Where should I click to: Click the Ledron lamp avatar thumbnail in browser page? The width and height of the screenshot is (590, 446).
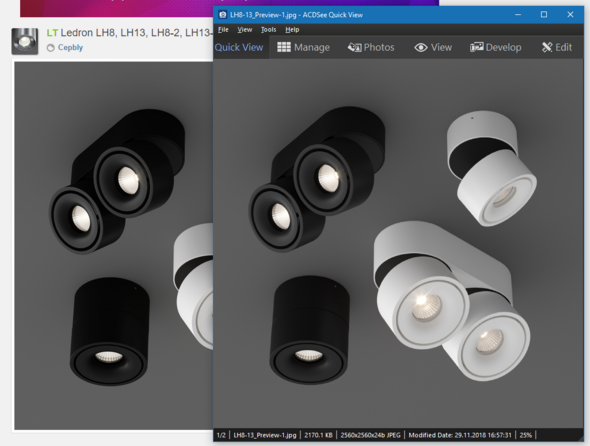point(25,41)
